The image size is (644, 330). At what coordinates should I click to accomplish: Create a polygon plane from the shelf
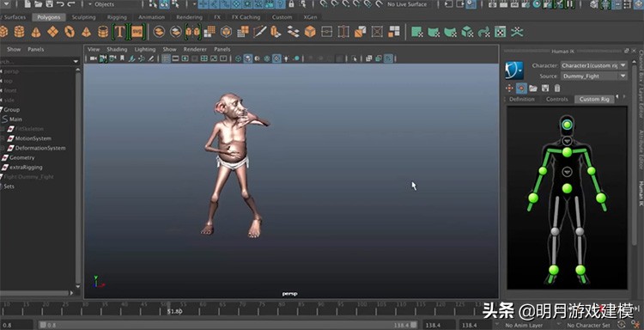point(52,32)
